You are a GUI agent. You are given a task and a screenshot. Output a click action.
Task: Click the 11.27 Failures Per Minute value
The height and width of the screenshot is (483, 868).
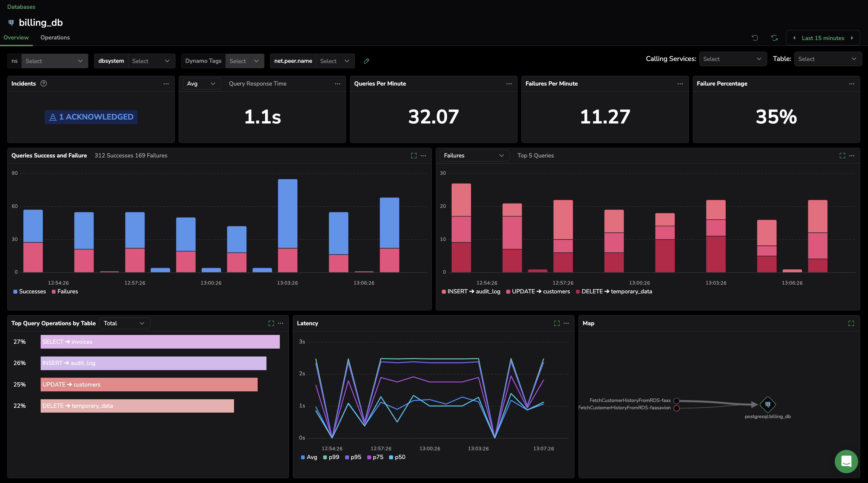[x=605, y=117]
